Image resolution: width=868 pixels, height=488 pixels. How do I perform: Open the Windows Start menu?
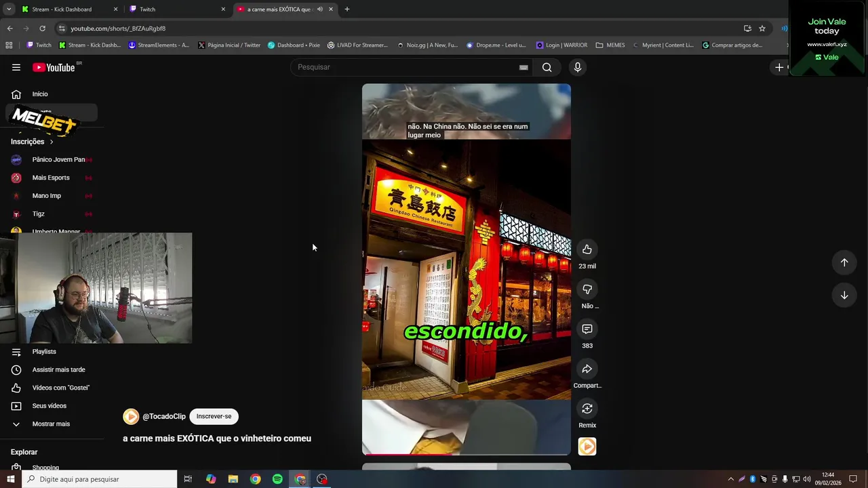pyautogui.click(x=10, y=479)
